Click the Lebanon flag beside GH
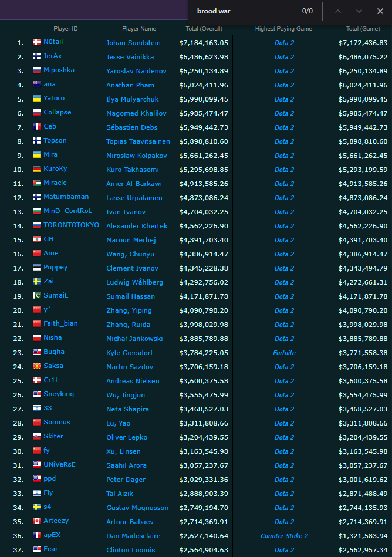392x557 pixels. [x=37, y=239]
